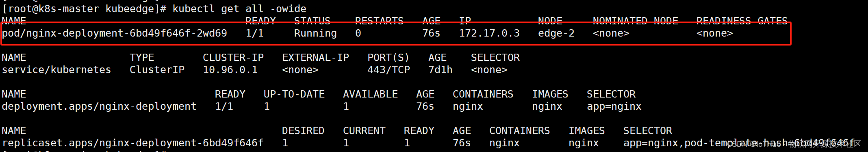Click the 'CURRENT' column header
This screenshot has height=152, width=868.
tap(364, 131)
